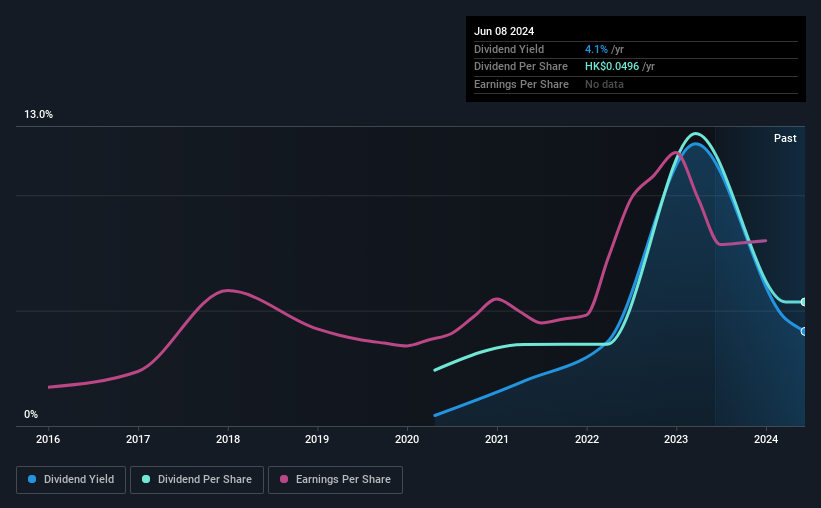Click the 2021 x-axis label
The height and width of the screenshot is (508, 821).
point(496,439)
